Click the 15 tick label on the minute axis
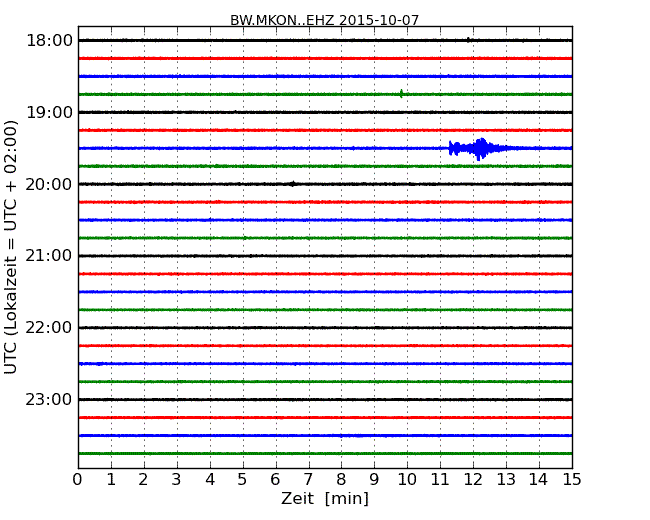This screenshot has height=520, width=650. tap(572, 480)
